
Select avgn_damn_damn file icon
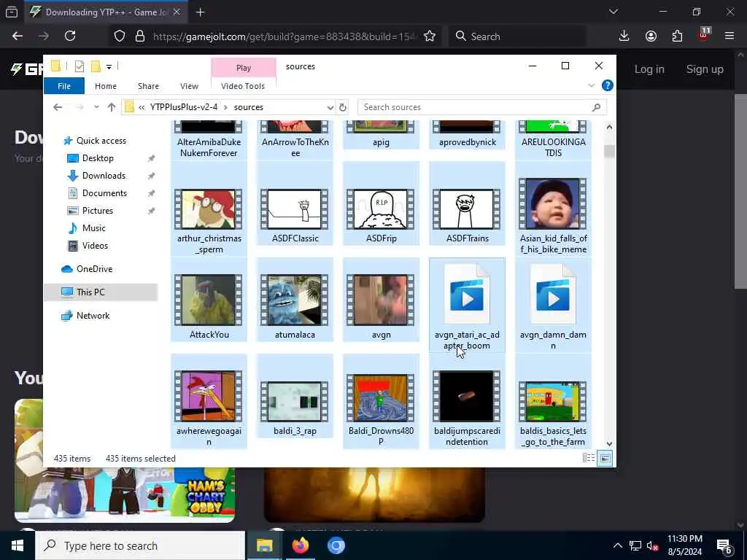(x=553, y=295)
